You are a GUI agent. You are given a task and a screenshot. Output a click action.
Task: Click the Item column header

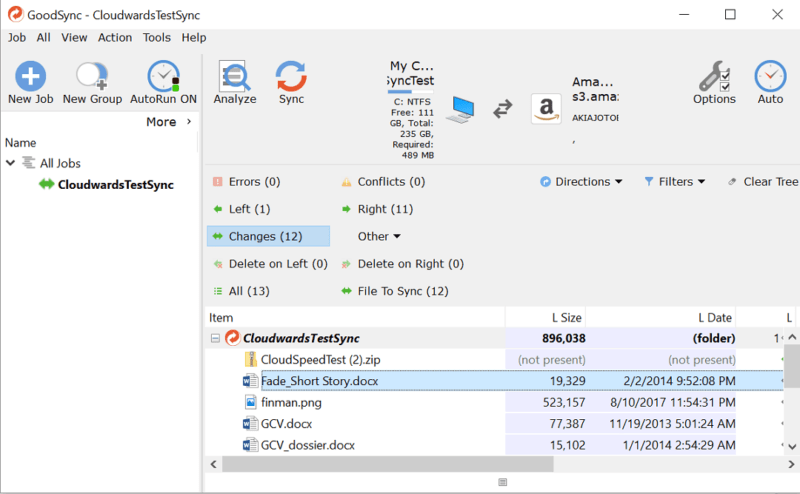pyautogui.click(x=355, y=317)
